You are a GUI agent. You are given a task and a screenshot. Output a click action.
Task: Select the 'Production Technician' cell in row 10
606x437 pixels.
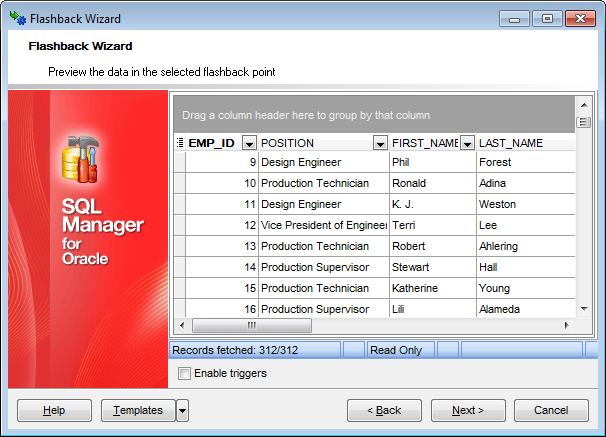324,183
